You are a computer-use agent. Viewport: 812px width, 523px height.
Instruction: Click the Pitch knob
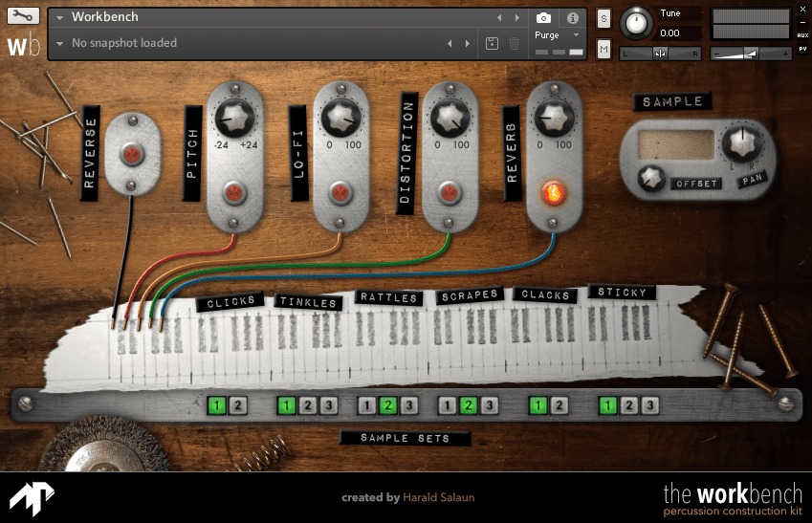[234, 117]
